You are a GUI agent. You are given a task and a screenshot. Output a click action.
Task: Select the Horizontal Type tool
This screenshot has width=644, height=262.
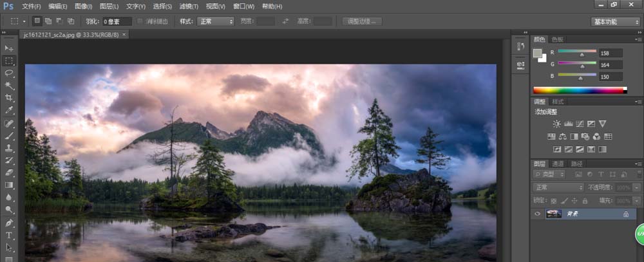point(9,236)
